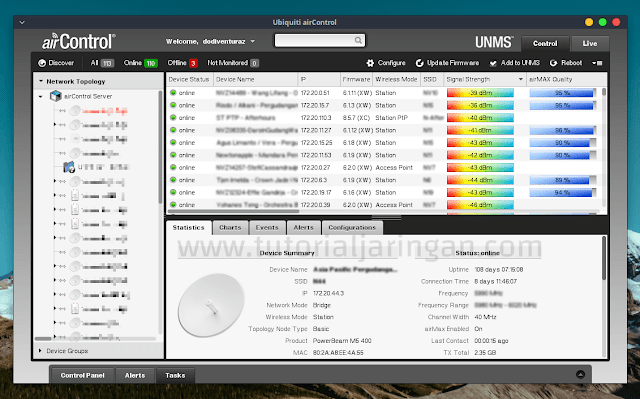Toggle Signal Strength column sort arrow

(x=520, y=79)
